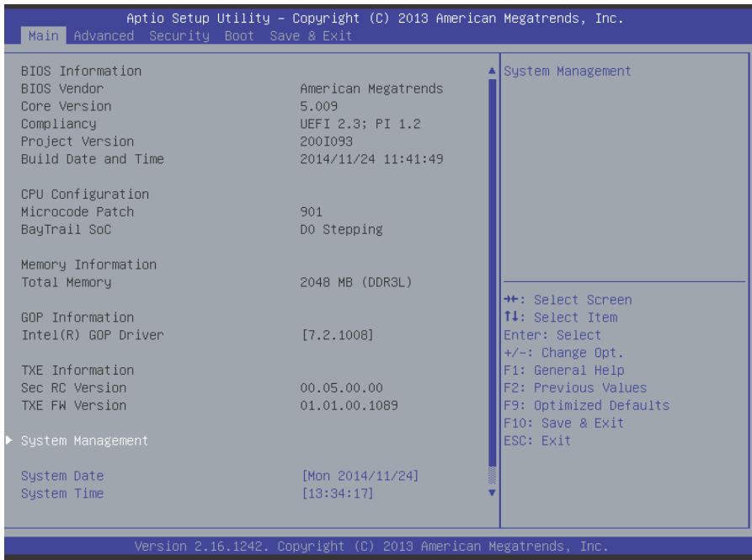Go to the Save & Exit tab

311,36
